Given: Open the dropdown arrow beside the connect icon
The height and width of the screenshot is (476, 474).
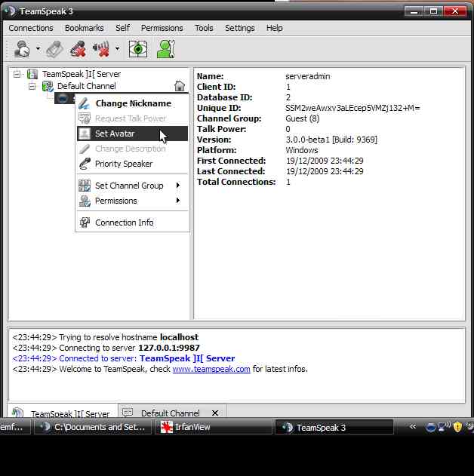Looking at the screenshot, I should [x=38, y=48].
